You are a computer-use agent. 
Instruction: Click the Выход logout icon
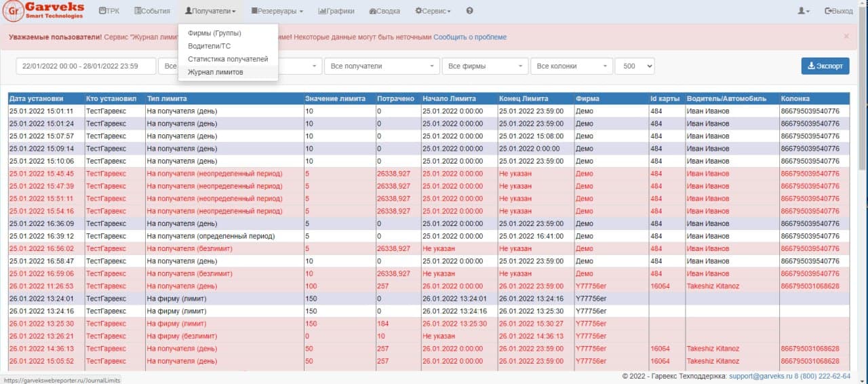(829, 11)
